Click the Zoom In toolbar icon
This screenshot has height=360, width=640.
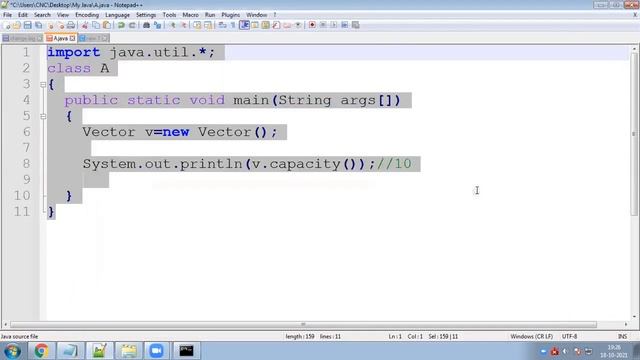pos(173,25)
